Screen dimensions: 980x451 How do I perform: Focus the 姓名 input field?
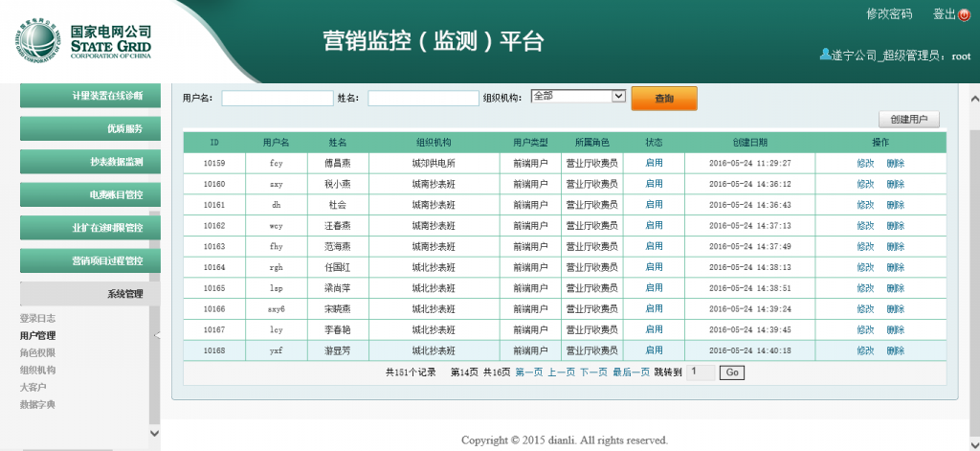point(423,99)
